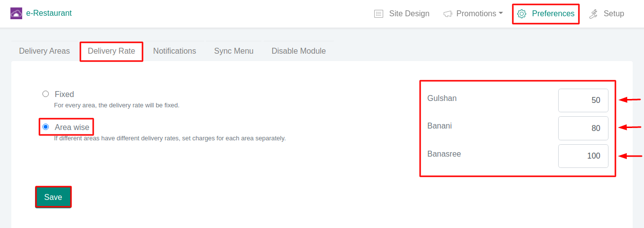Click the Setup tools icon

(594, 14)
